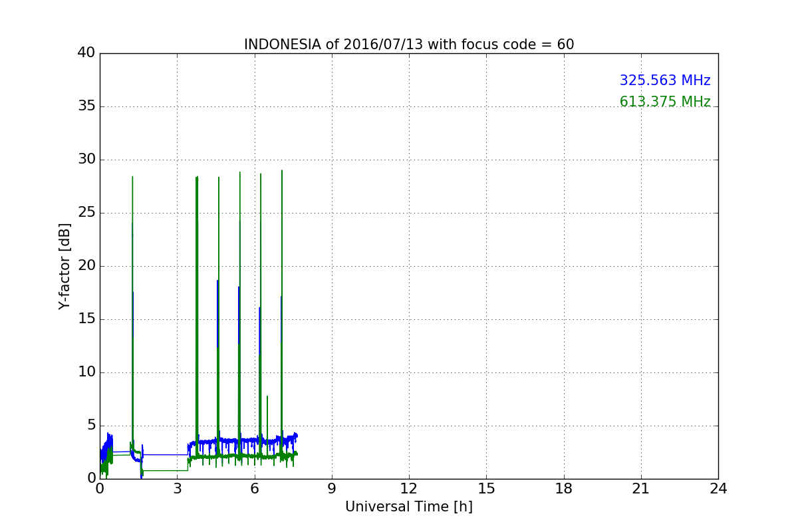Click x-axis tick label 24
The image size is (798, 532).
[718, 489]
